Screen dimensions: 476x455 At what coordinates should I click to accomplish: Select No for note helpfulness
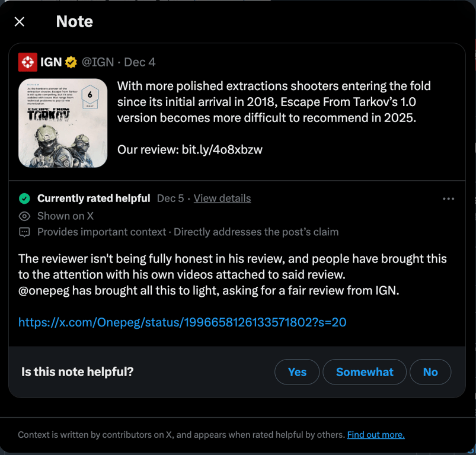click(430, 372)
